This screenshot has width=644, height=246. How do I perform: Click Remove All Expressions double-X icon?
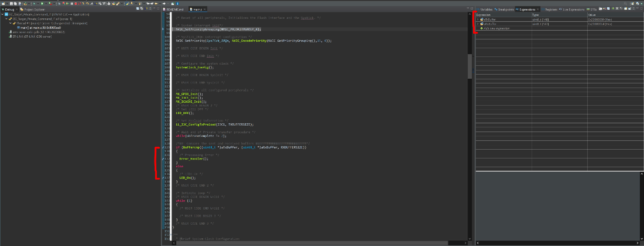[621, 8]
